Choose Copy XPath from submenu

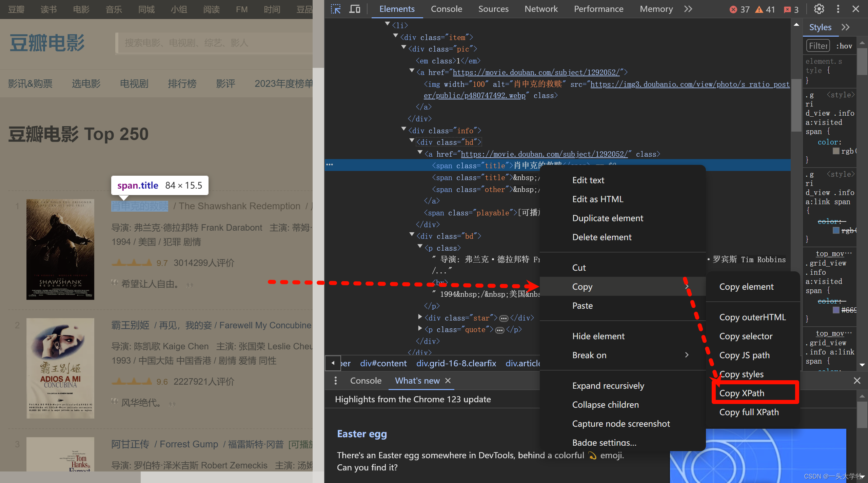tap(742, 393)
